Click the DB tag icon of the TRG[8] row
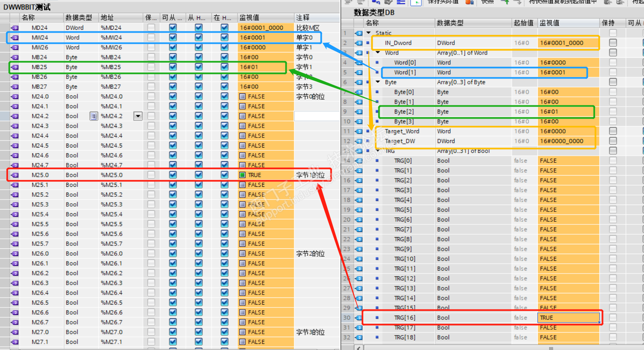 [359, 239]
